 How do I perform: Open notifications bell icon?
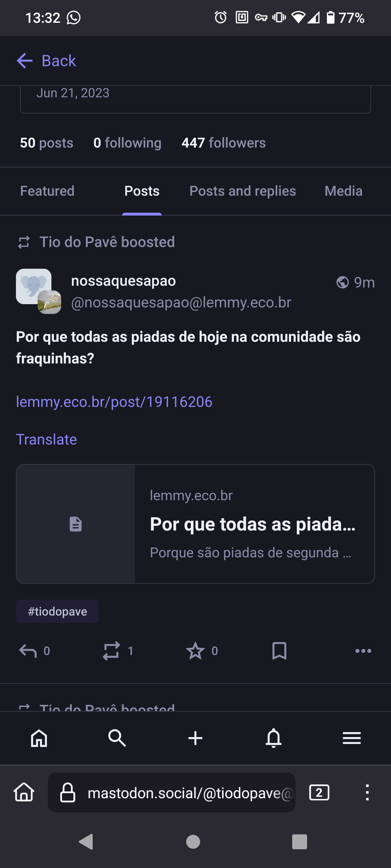[274, 738]
